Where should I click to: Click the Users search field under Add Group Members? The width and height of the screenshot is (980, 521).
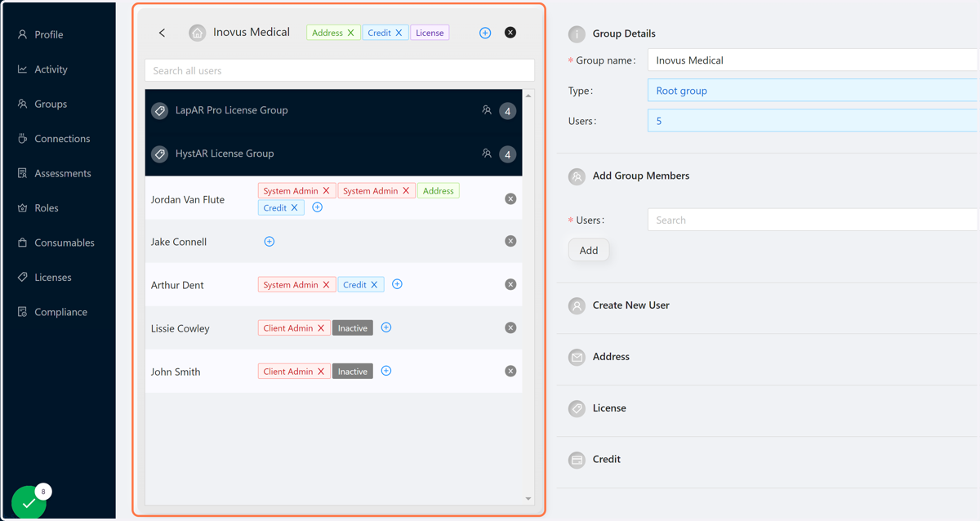[x=813, y=220]
